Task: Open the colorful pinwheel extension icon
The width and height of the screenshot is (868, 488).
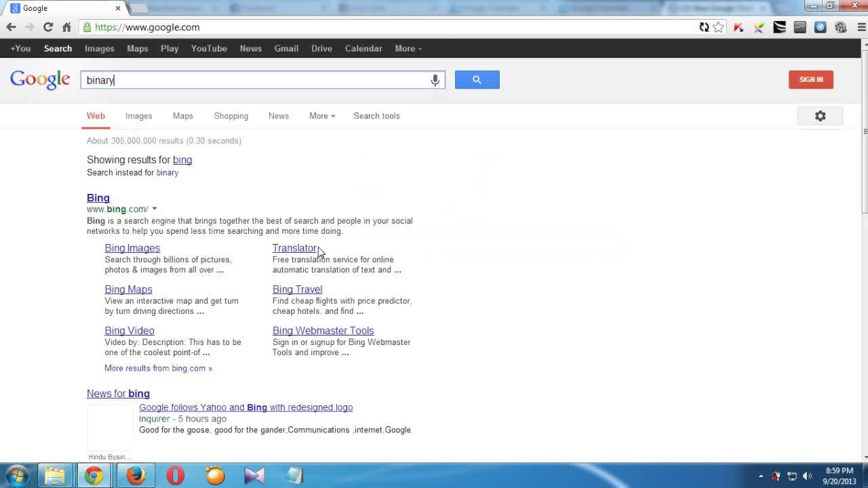Action: coord(759,27)
